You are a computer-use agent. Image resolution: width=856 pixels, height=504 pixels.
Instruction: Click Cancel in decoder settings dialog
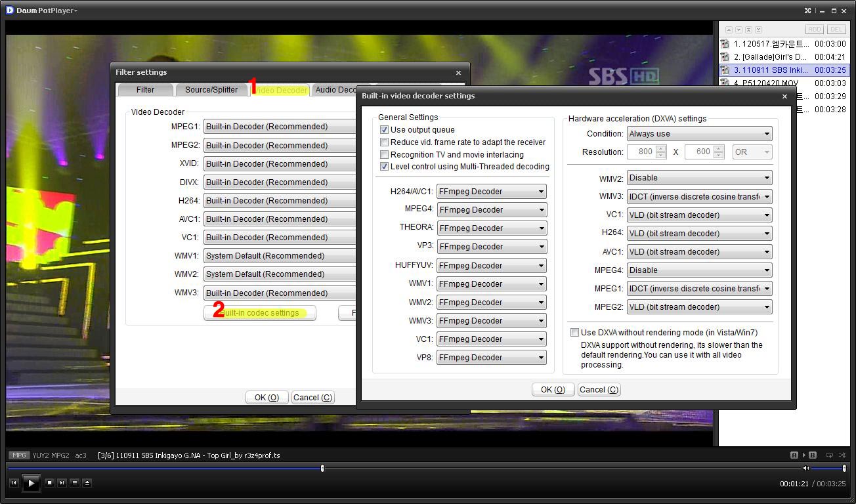pos(599,390)
